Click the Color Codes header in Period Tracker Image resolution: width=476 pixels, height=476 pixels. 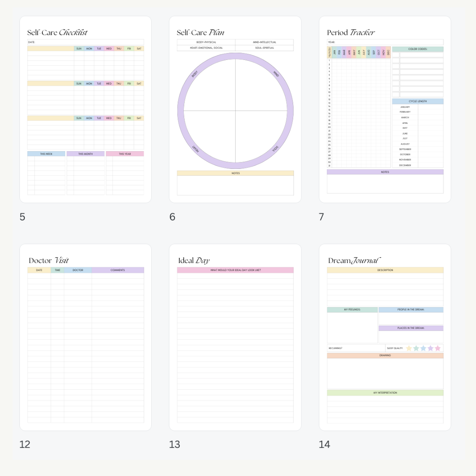tap(417, 49)
